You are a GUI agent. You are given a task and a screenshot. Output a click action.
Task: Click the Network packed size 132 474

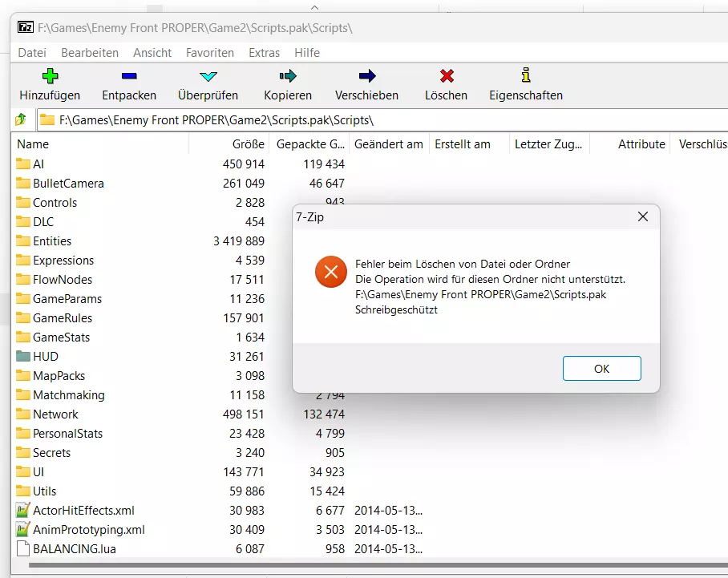click(x=324, y=414)
